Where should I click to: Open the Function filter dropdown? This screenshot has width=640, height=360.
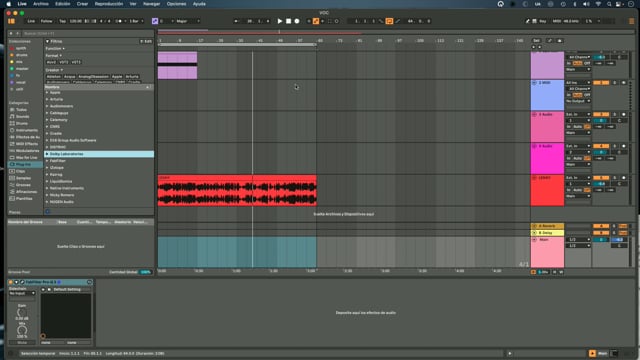pos(55,49)
